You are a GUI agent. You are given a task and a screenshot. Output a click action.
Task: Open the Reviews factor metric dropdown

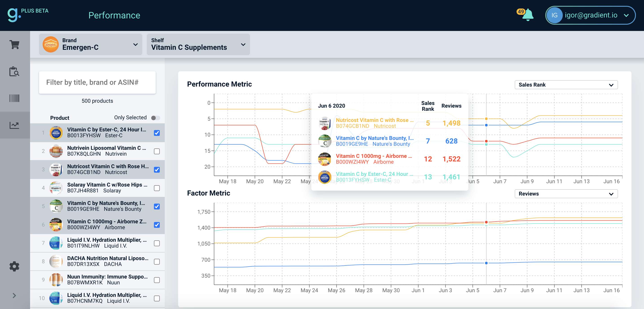(566, 194)
